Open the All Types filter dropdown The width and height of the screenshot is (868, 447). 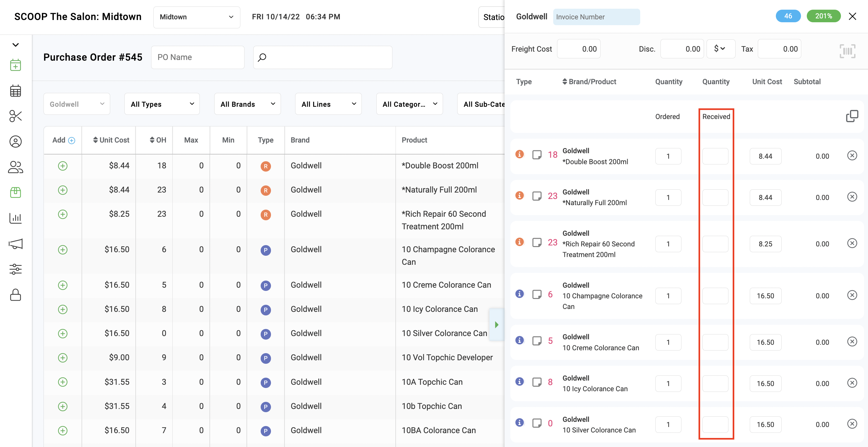[162, 104]
